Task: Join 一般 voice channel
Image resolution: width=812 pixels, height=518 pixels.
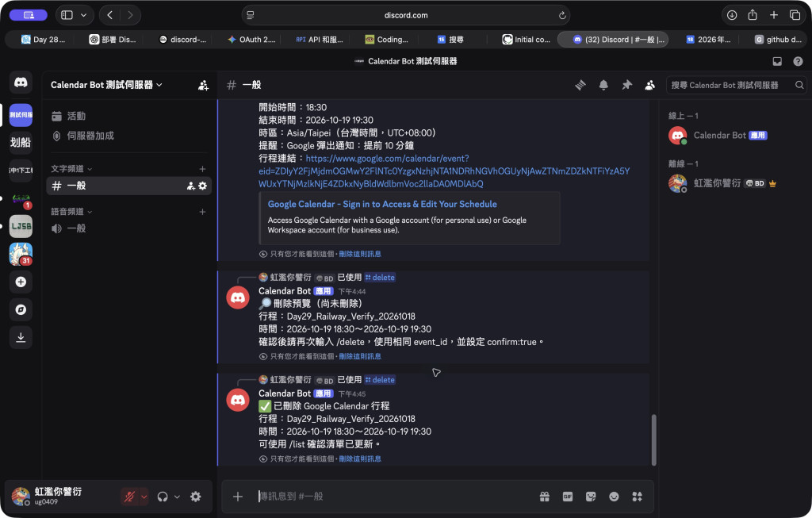Action: coord(129,228)
